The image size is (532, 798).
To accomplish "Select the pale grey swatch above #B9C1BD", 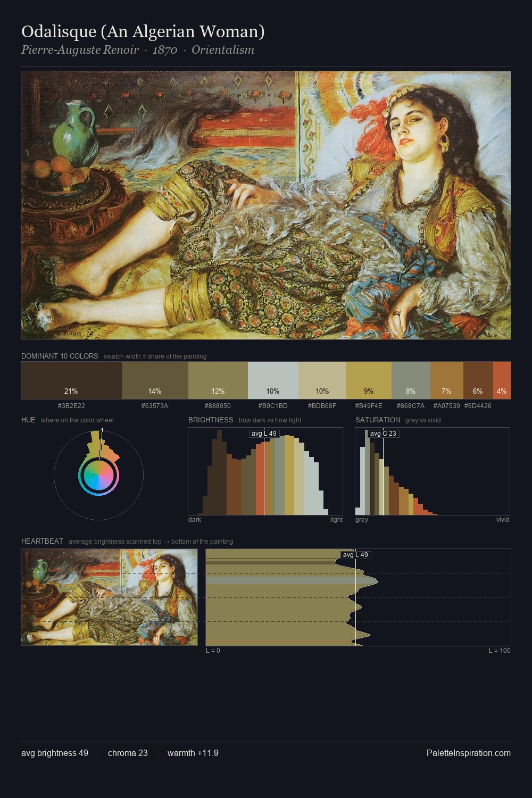I will point(273,380).
